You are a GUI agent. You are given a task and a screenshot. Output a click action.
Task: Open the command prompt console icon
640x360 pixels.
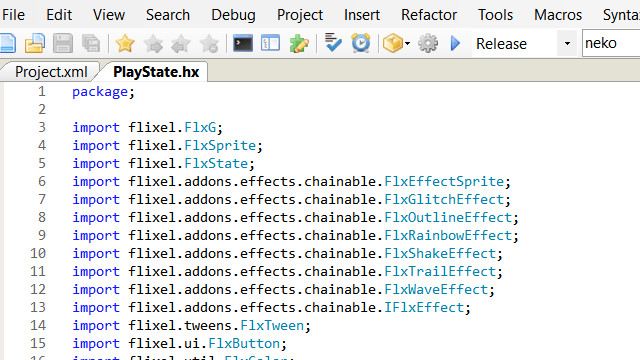(243, 43)
